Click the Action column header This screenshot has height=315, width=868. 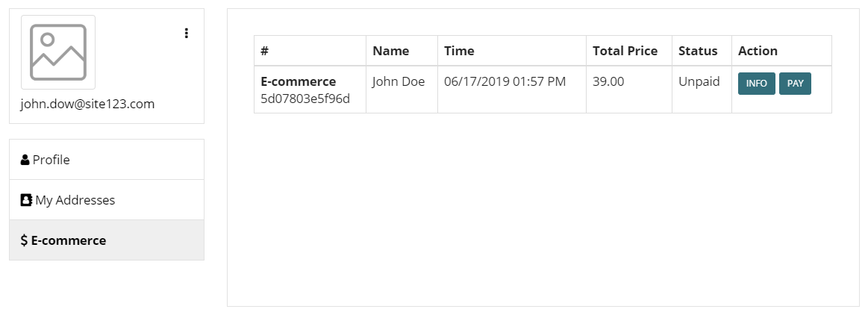point(758,51)
